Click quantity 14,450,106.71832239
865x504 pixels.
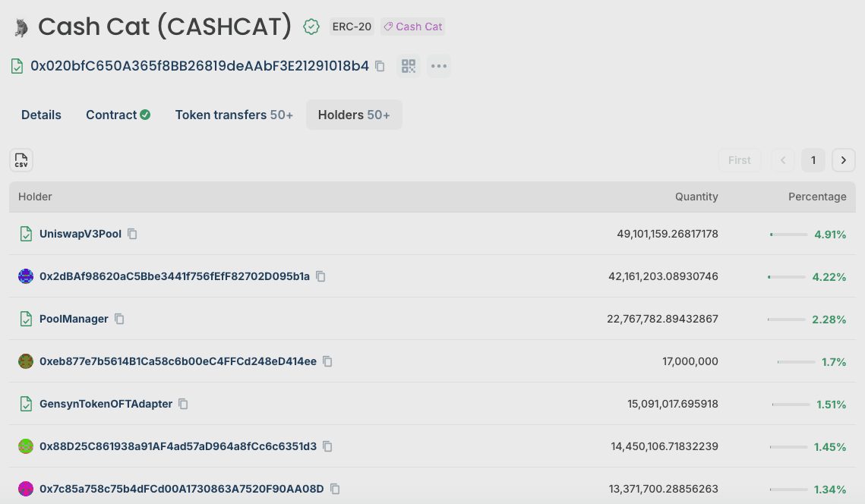tap(665, 446)
